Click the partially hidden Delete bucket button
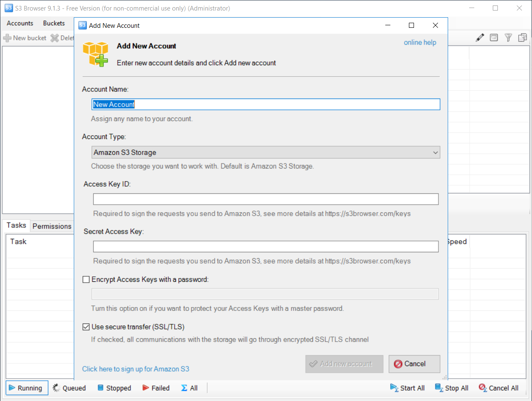Image resolution: width=532 pixels, height=401 pixels. tap(62, 38)
